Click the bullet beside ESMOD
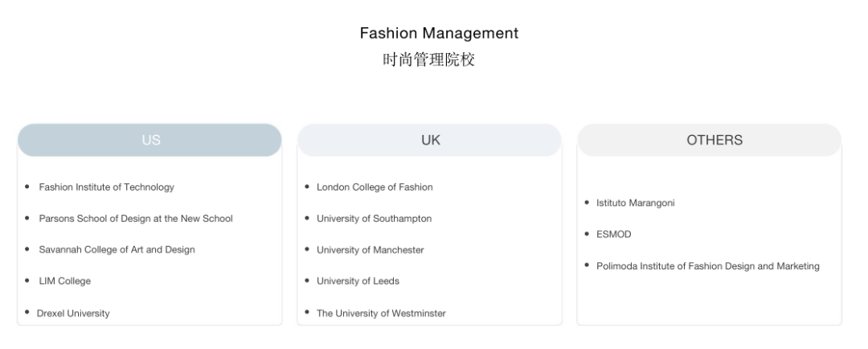This screenshot has width=868, height=349. (x=588, y=234)
